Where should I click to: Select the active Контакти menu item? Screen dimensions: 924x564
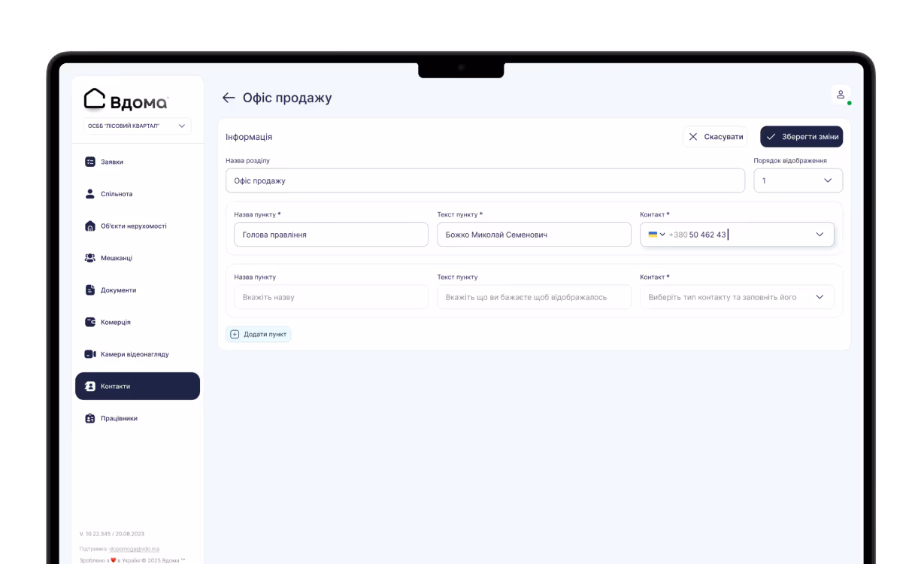click(138, 386)
